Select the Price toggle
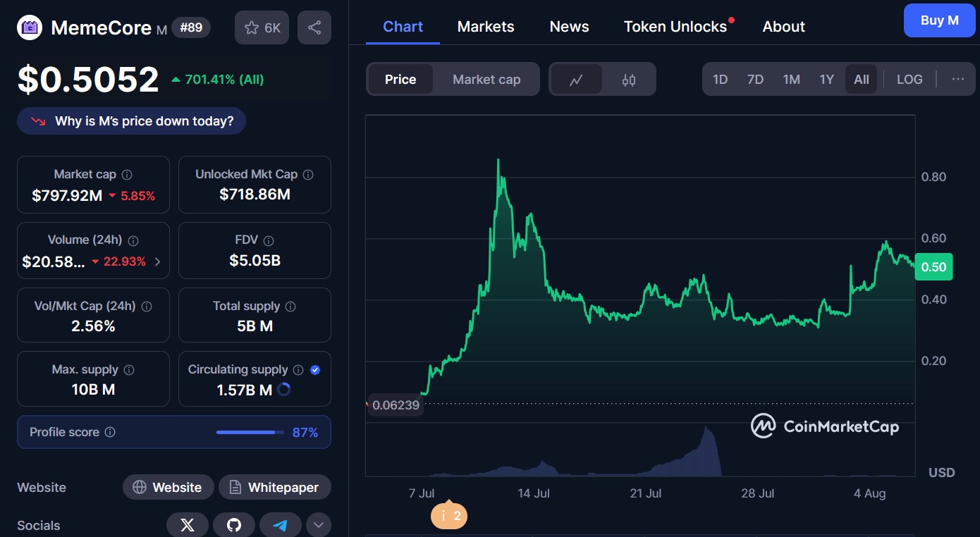980x537 pixels. (x=400, y=80)
